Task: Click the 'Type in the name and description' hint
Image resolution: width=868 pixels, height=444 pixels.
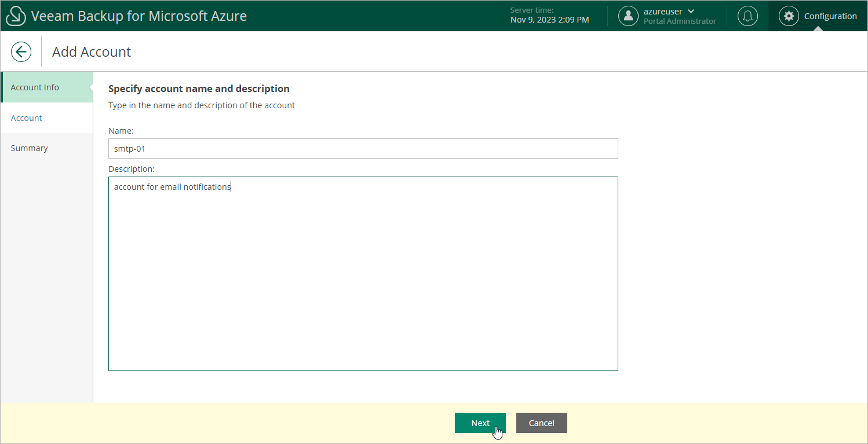Action: [x=202, y=105]
